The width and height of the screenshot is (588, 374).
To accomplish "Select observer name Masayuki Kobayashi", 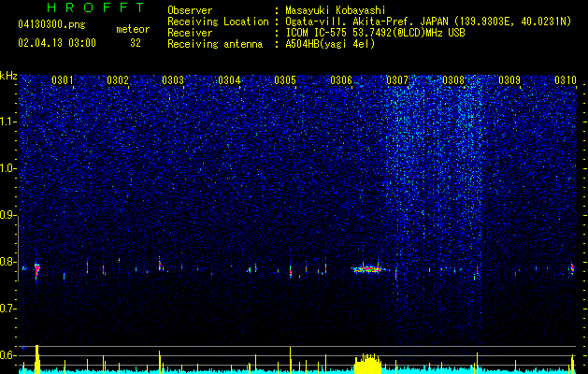I will [x=335, y=10].
